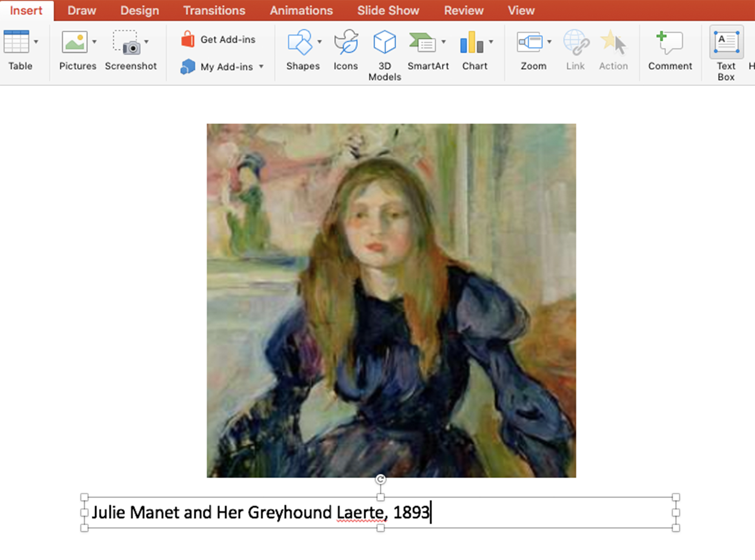Expand the Shapes dropdown arrow
Image resolution: width=755 pixels, height=560 pixels.
click(x=320, y=42)
